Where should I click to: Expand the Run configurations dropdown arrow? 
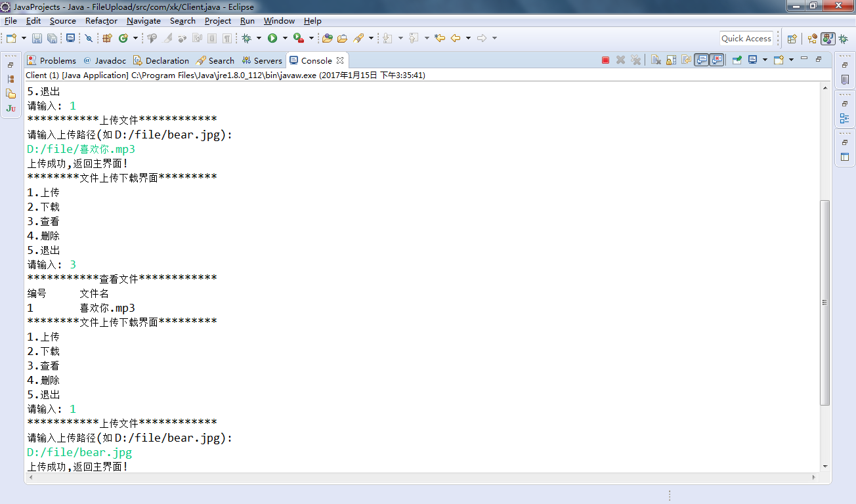(x=284, y=38)
